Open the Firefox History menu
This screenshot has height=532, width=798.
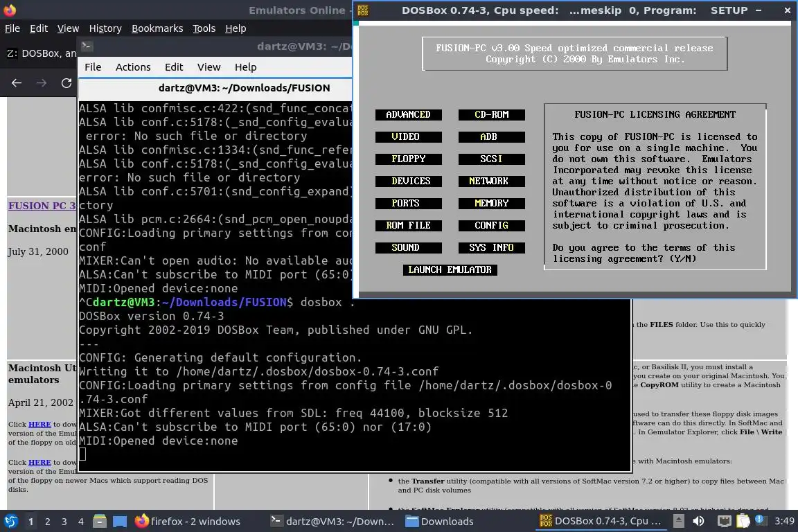click(x=105, y=28)
